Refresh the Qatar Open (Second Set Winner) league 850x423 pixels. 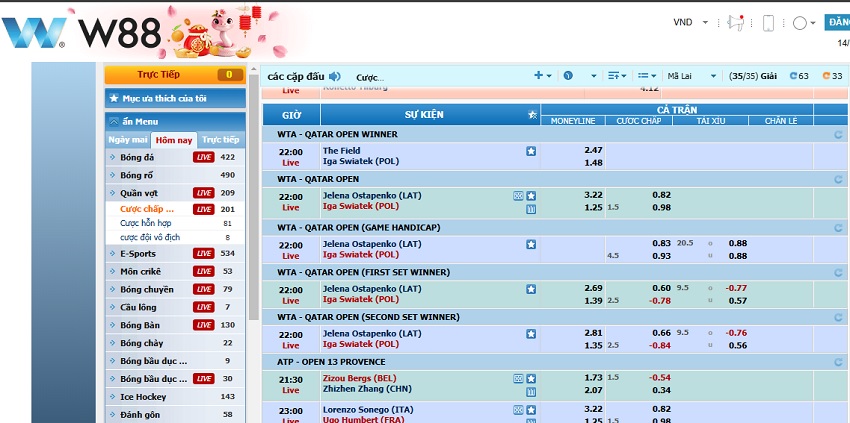838,317
